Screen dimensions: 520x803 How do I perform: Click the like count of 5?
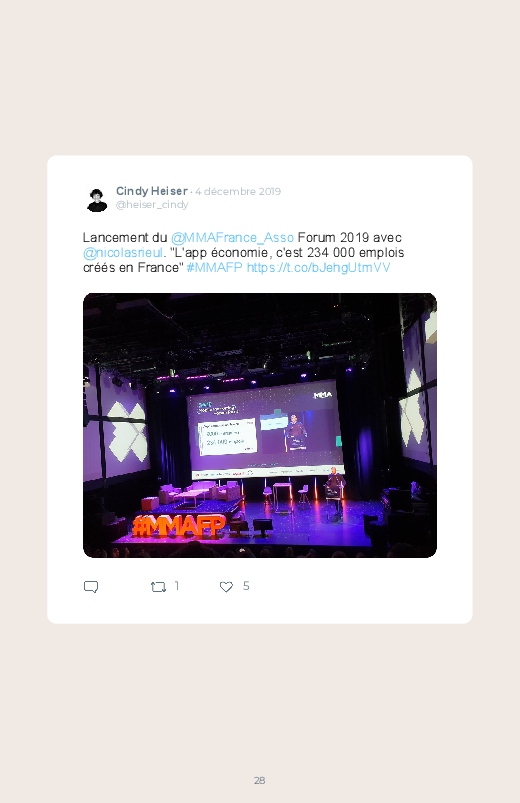(246, 586)
